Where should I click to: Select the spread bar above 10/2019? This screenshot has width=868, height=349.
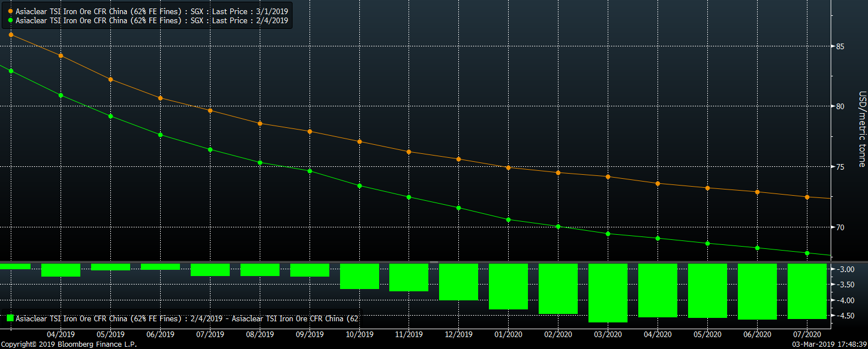(359, 276)
